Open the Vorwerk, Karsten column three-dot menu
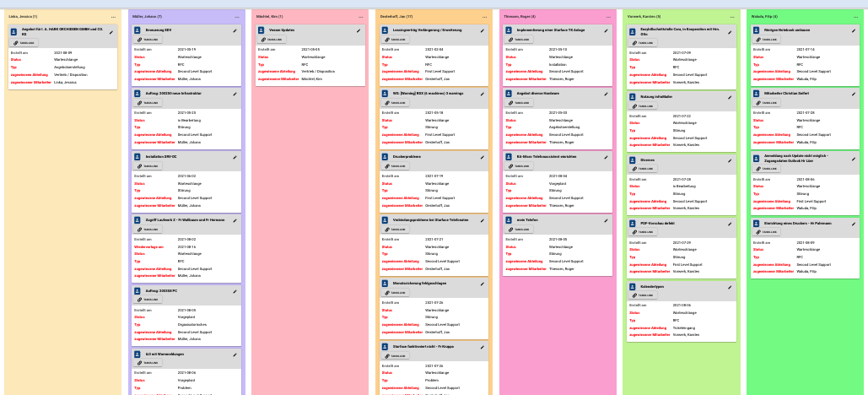Image resolution: width=868 pixels, height=395 pixels. tap(732, 16)
